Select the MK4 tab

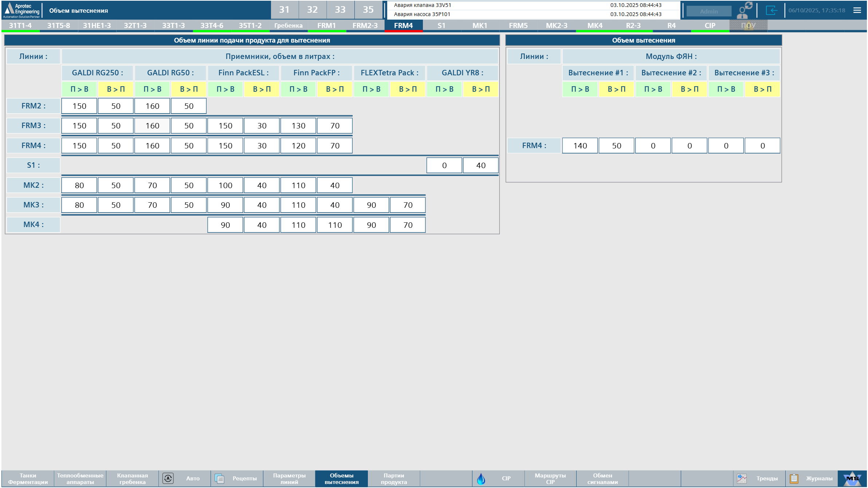click(x=595, y=25)
